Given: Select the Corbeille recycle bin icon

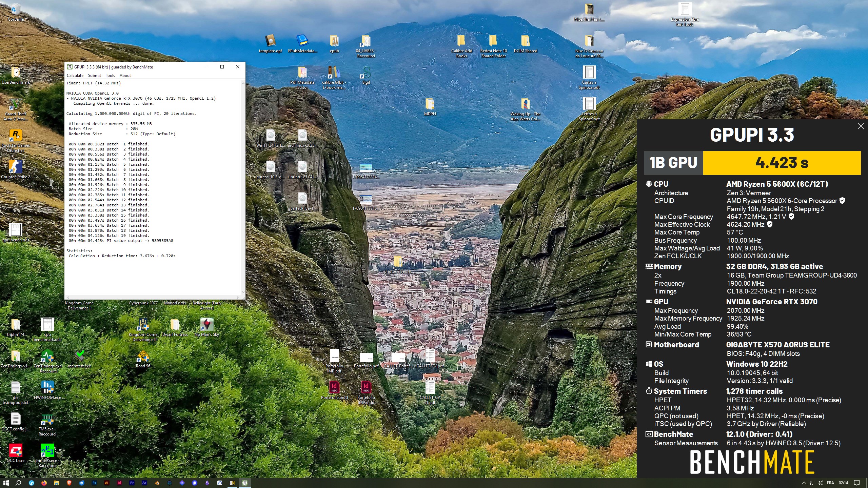Looking at the screenshot, I should point(16,12).
